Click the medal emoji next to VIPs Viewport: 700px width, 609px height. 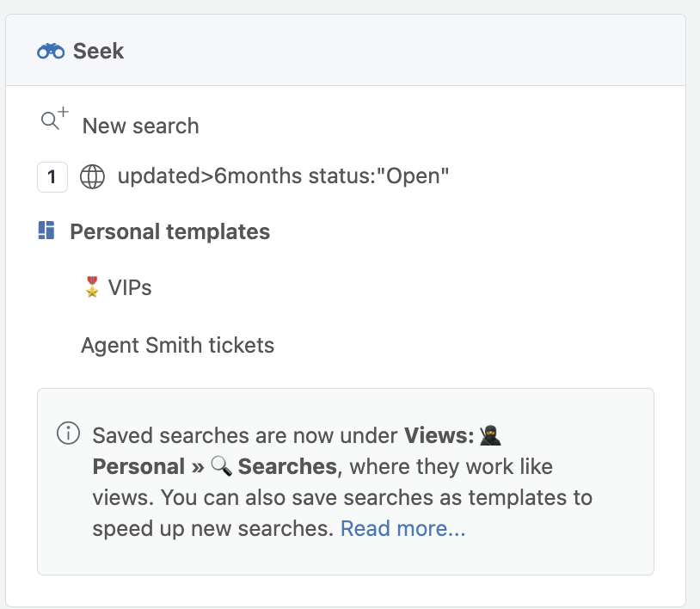click(92, 287)
